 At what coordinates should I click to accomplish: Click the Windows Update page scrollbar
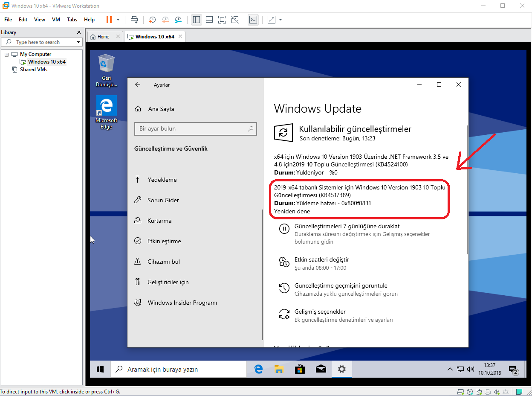click(467, 189)
